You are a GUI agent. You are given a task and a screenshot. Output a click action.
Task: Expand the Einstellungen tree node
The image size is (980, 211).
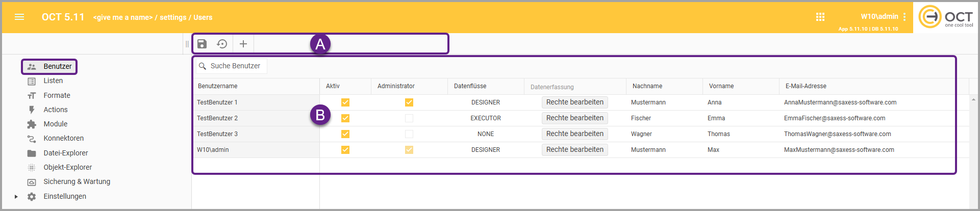pyautogui.click(x=16, y=197)
